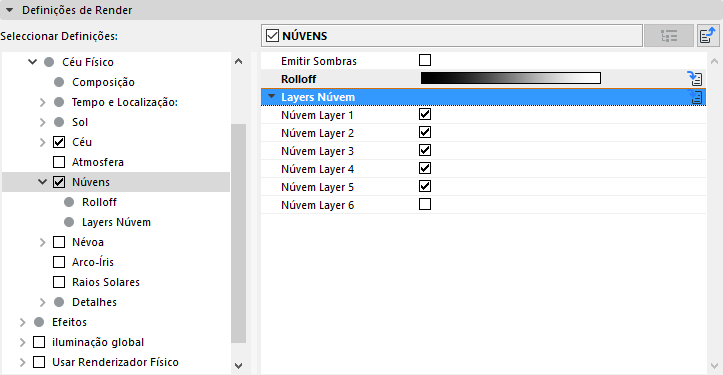
Task: Click tree scrollbar up arrow
Action: click(x=238, y=61)
